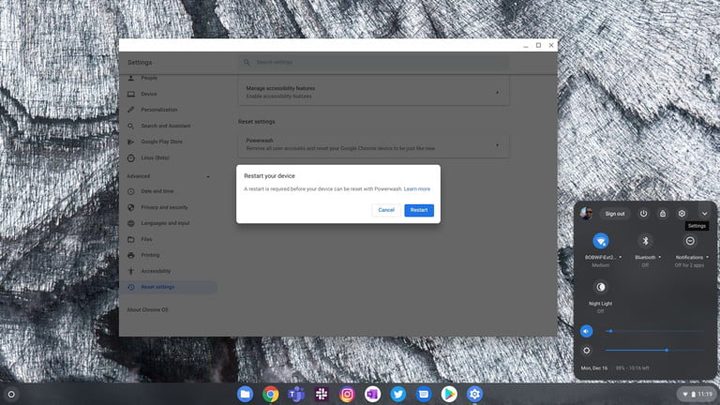Open Settings via quick settings gear icon
This screenshot has height=405, width=720.
click(682, 214)
